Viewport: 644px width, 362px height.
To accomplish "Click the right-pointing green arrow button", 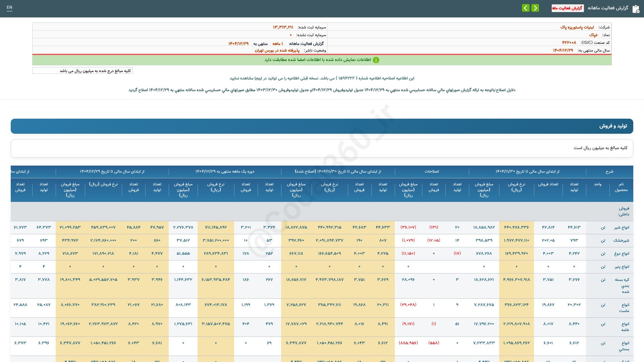I will click(535, 8).
